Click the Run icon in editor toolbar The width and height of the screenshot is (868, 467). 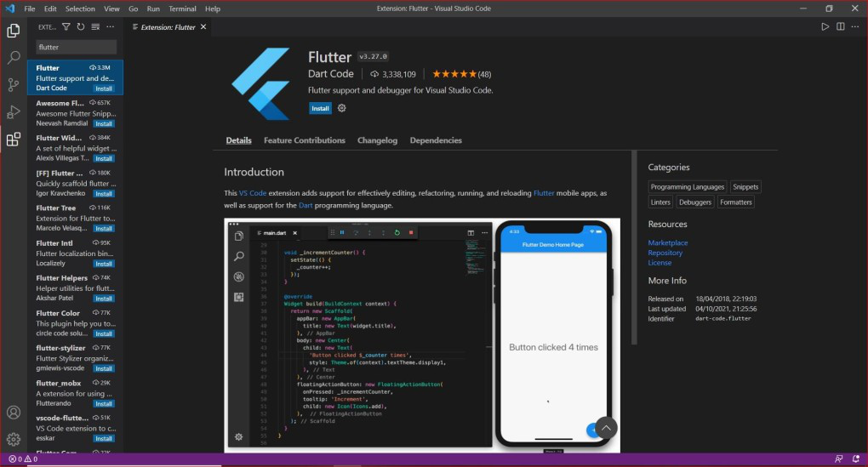coord(825,26)
